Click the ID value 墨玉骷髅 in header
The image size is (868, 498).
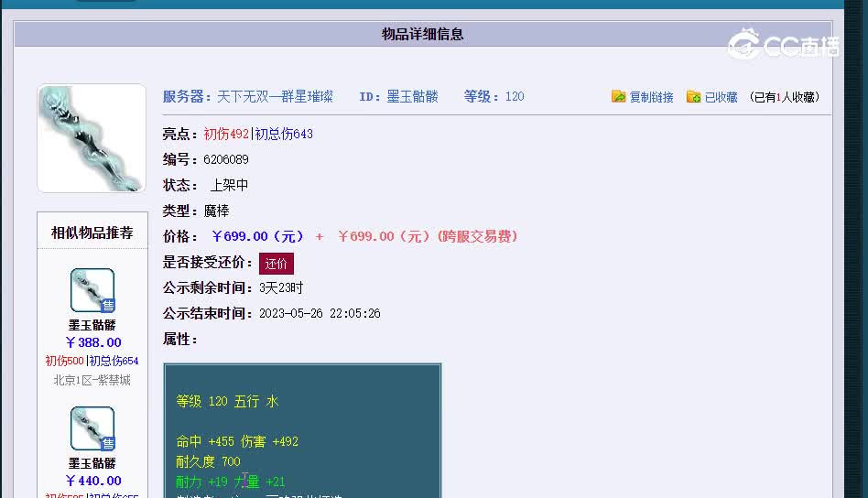click(412, 96)
